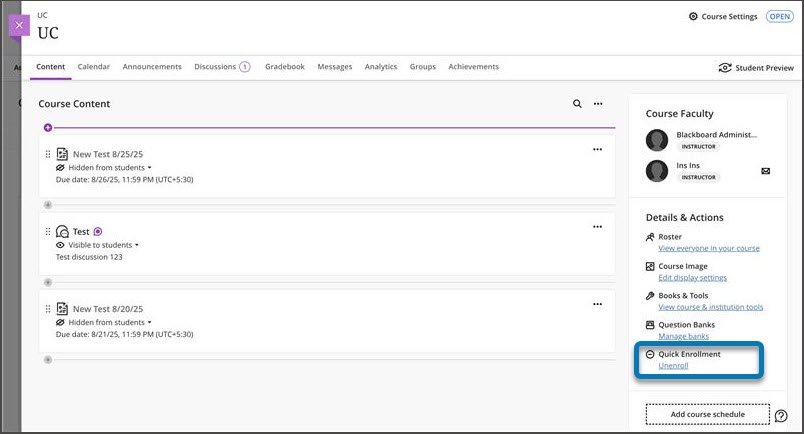Open Course Content three-dot options menu
The image size is (804, 434).
pos(598,104)
